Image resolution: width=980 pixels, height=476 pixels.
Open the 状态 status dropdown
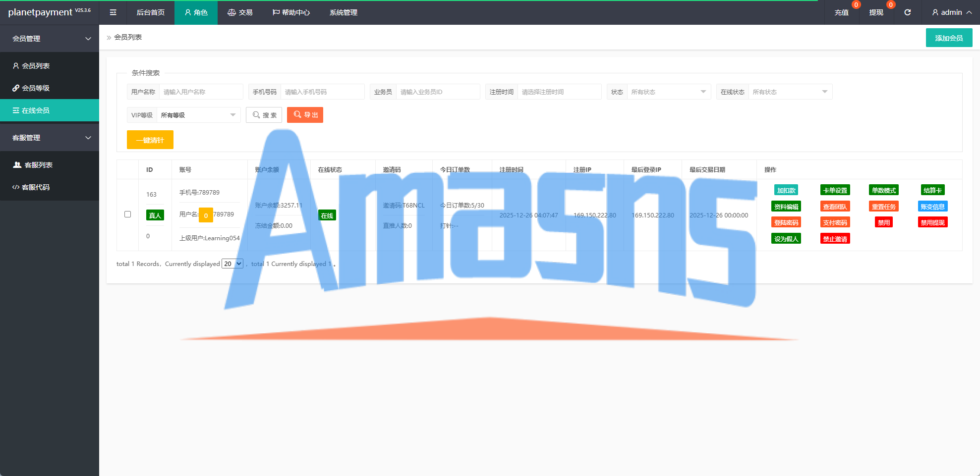(669, 92)
